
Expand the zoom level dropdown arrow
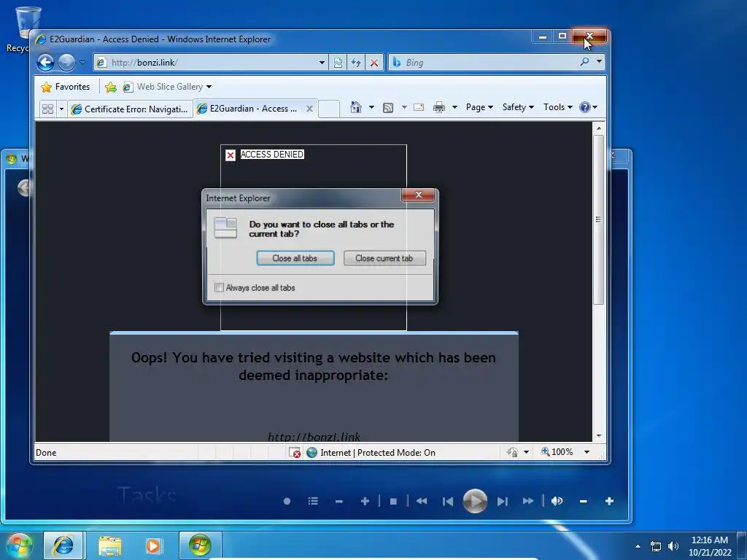(x=587, y=452)
